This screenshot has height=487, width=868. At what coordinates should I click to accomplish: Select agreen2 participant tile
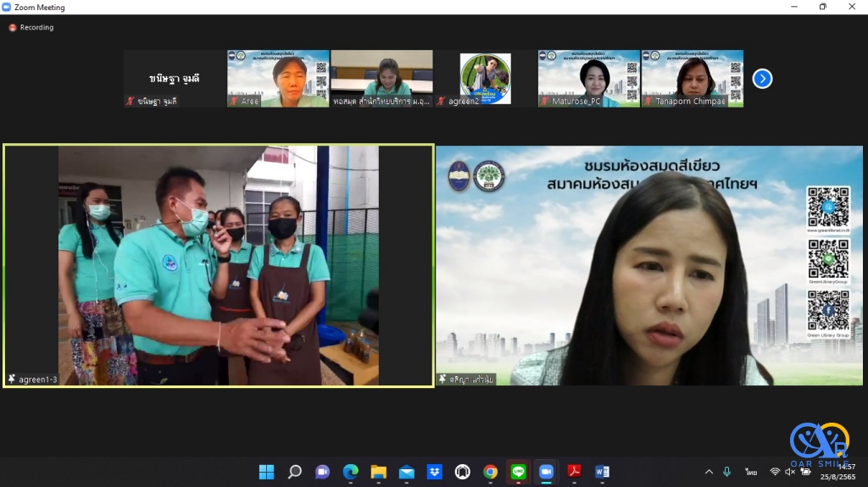coord(485,78)
